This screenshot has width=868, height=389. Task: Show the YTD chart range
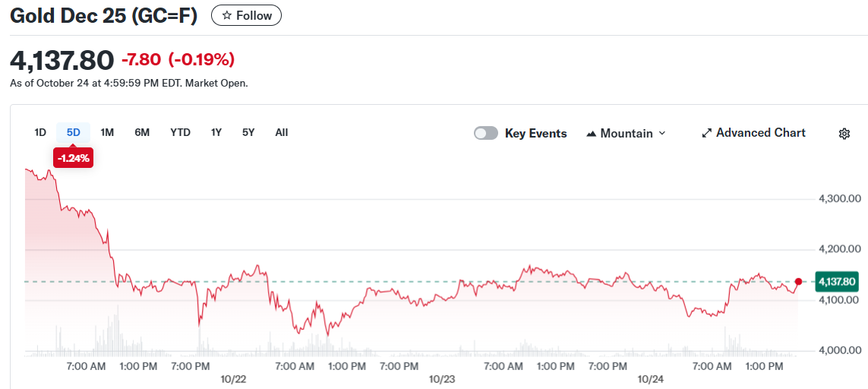point(180,132)
